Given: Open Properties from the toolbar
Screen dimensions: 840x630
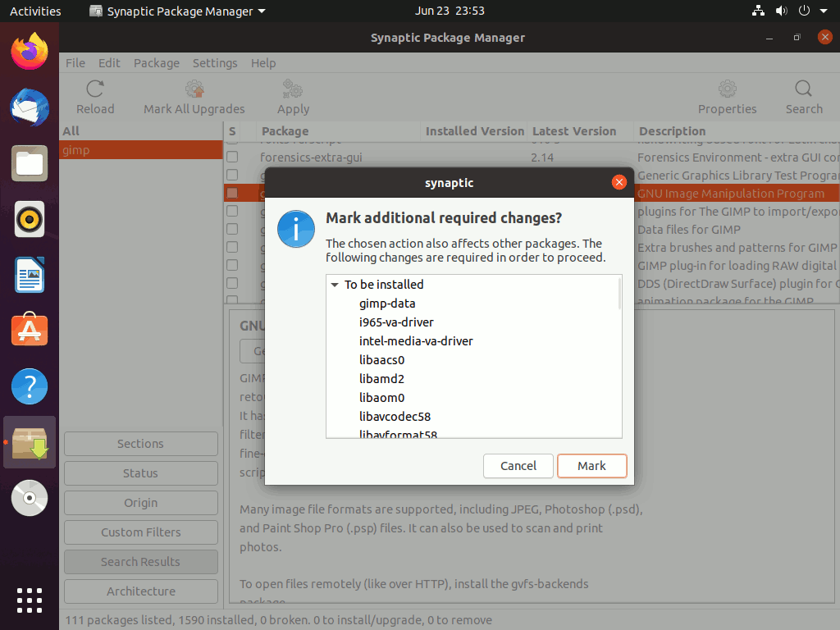Looking at the screenshot, I should point(727,97).
